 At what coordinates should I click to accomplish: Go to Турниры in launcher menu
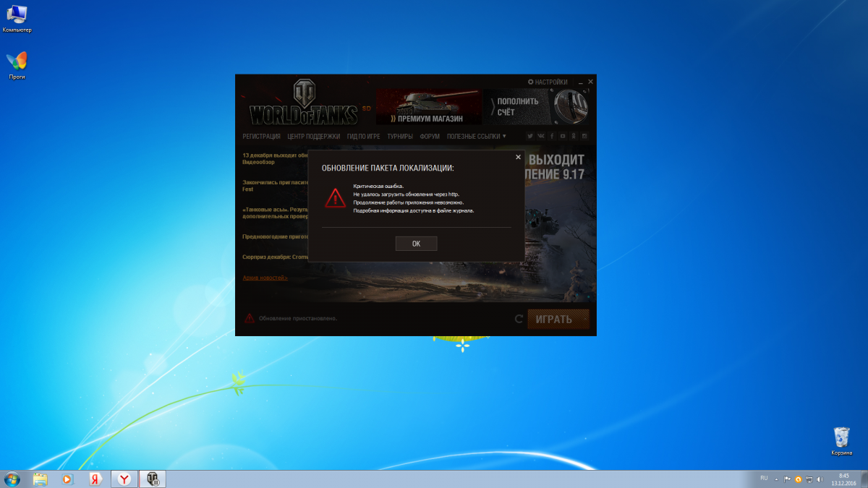pyautogui.click(x=400, y=136)
